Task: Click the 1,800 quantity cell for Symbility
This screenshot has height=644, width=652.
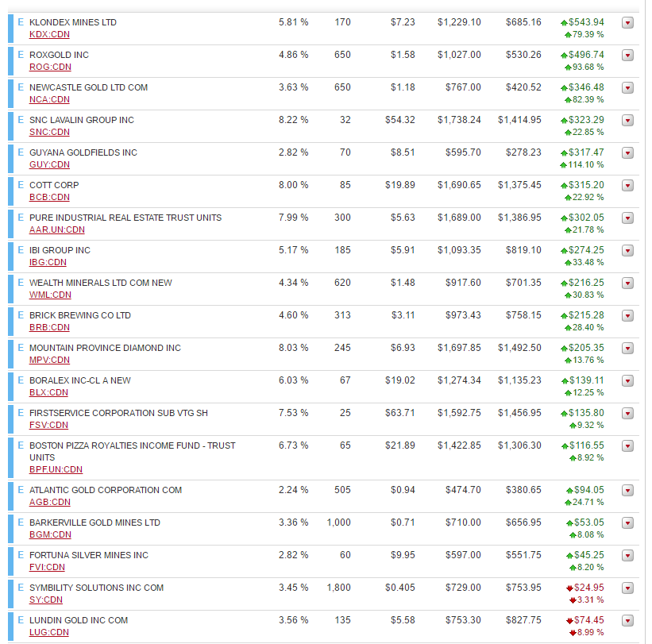Action: coord(339,588)
